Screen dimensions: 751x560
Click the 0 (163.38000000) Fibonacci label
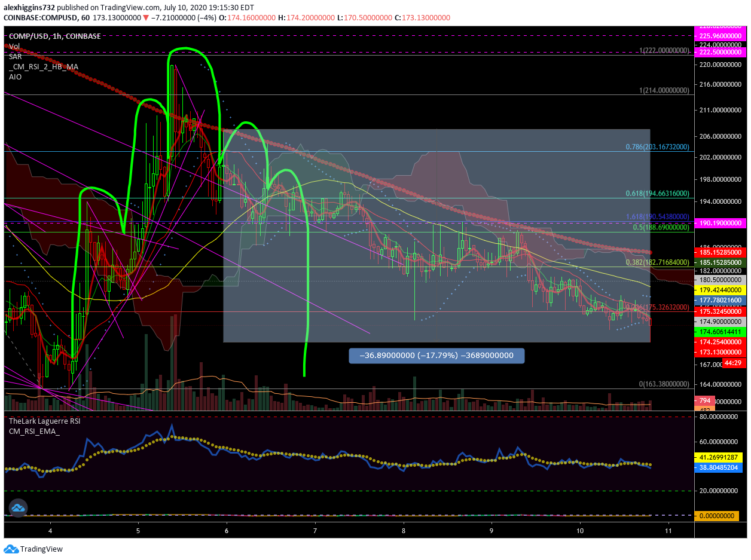(x=664, y=384)
